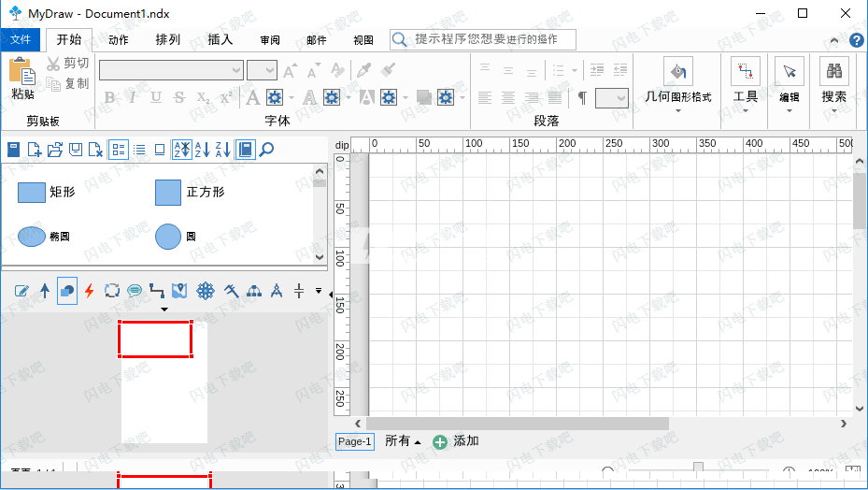
Task: Switch to the 审阅 tab
Action: click(270, 40)
